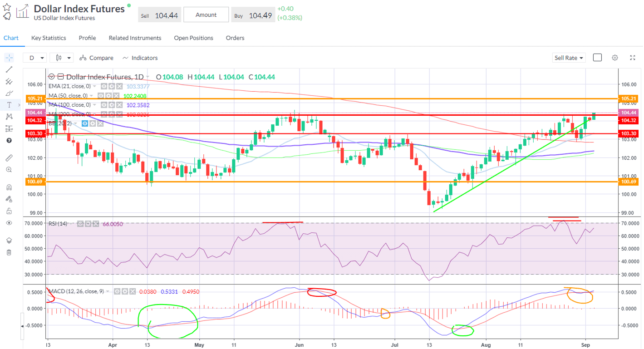Collapse the indicator legend circle arrow
Screen dimensions: 644x349
click(x=51, y=77)
